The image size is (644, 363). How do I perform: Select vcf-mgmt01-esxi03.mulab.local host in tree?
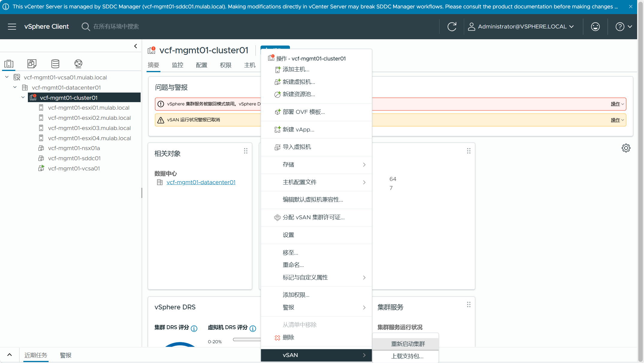89,128
